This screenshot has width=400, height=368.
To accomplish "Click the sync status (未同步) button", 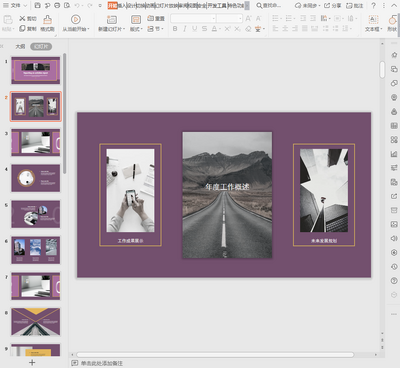I will click(x=307, y=5).
